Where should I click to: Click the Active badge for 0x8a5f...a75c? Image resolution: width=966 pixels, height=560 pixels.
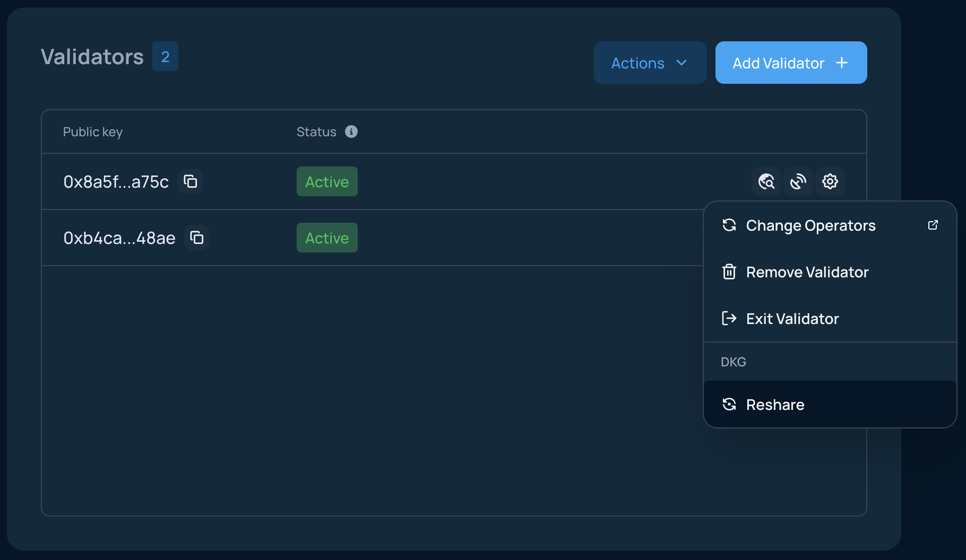pos(327,181)
